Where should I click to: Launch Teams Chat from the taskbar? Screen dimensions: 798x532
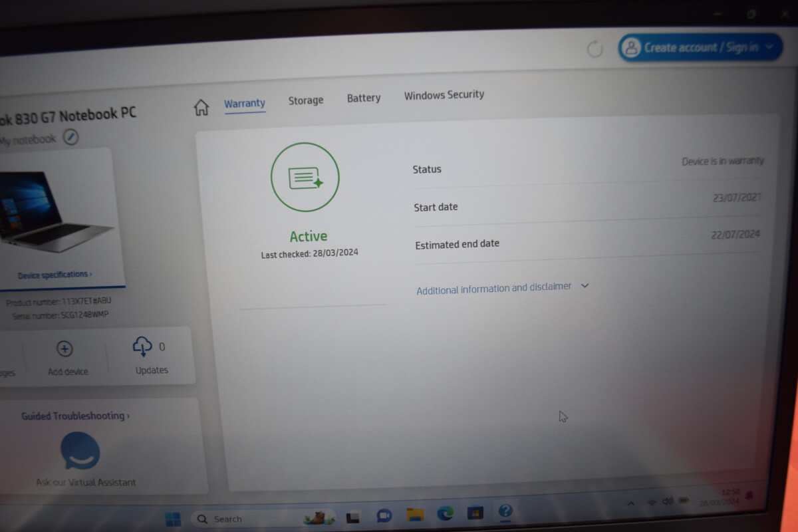384,515
